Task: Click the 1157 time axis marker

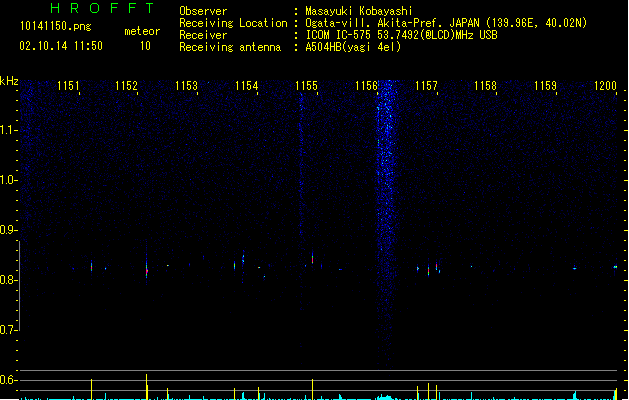Action: 426,86
